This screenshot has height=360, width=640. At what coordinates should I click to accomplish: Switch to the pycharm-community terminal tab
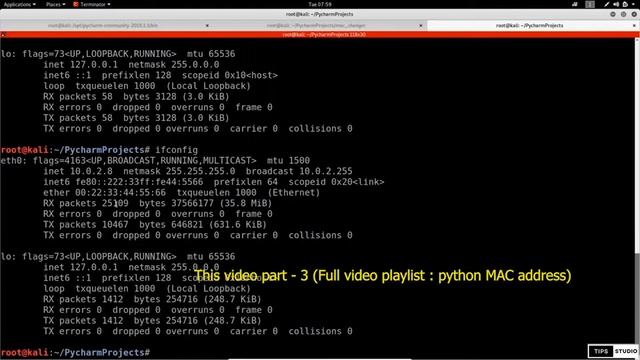coord(103,25)
